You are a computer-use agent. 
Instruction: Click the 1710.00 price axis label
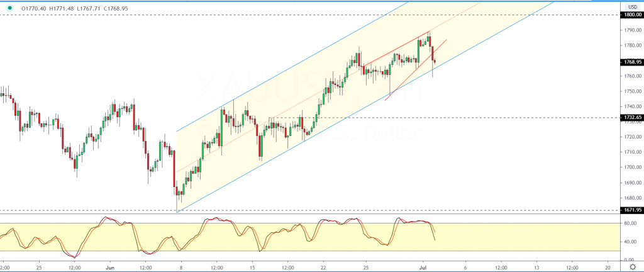coord(634,152)
